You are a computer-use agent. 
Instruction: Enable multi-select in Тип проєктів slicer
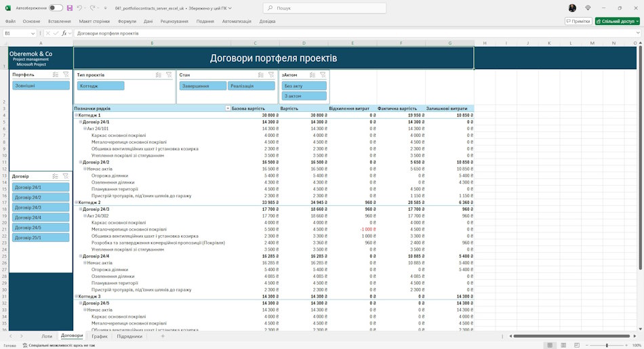(x=159, y=75)
